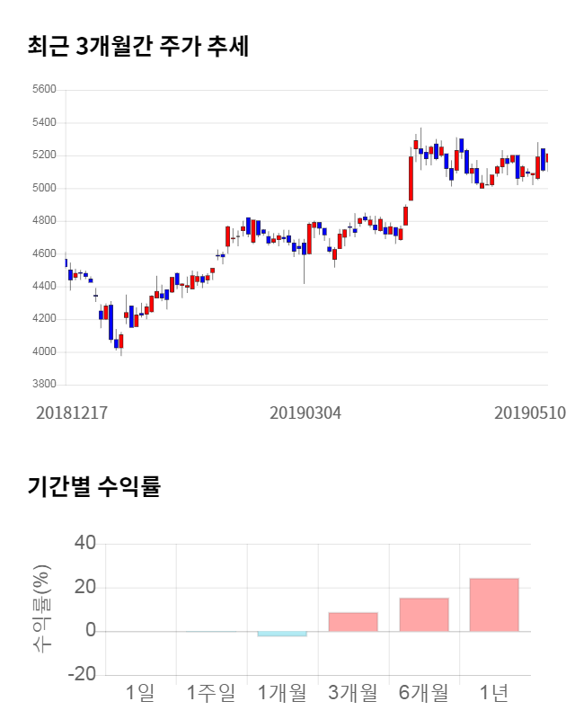
Task: Click the 1년 return bar
Action: pos(494,605)
